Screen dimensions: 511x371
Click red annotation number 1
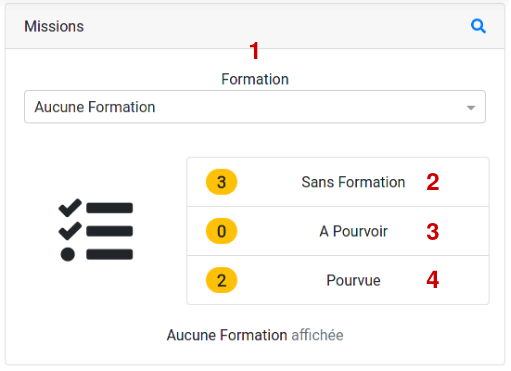pyautogui.click(x=254, y=51)
